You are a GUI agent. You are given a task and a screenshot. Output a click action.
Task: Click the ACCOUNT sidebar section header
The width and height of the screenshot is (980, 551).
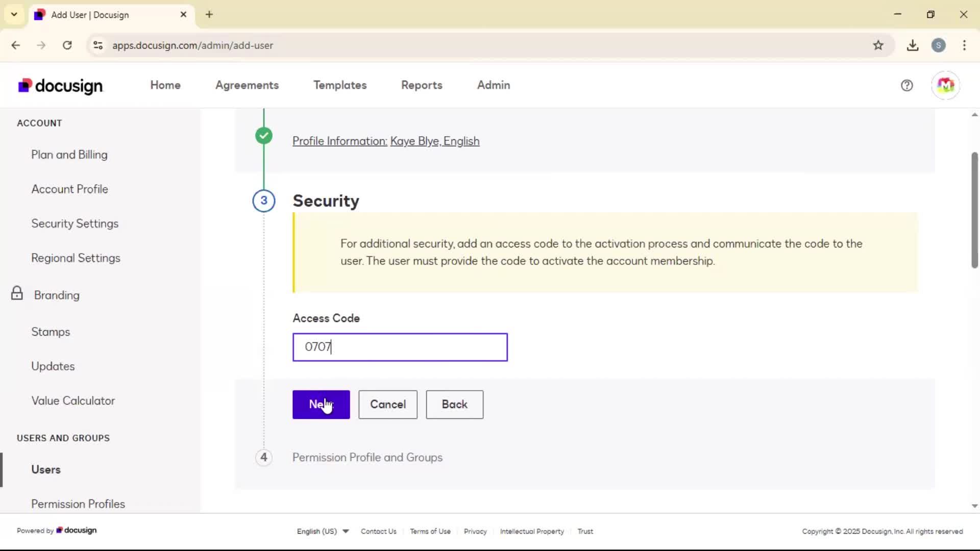coord(39,123)
